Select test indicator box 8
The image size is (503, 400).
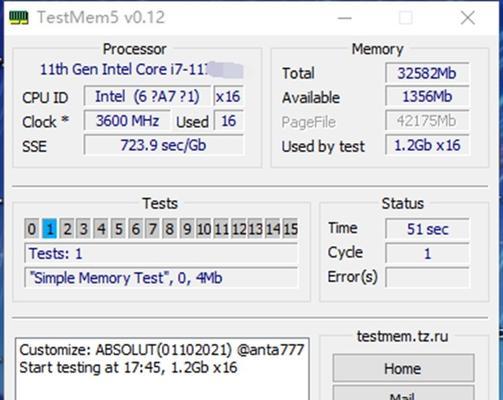tap(170, 229)
